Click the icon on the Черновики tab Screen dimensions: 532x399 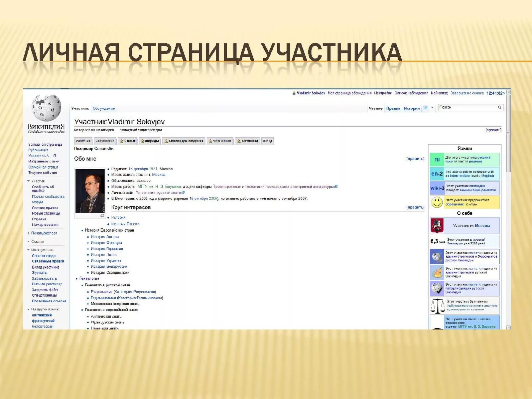point(210,141)
